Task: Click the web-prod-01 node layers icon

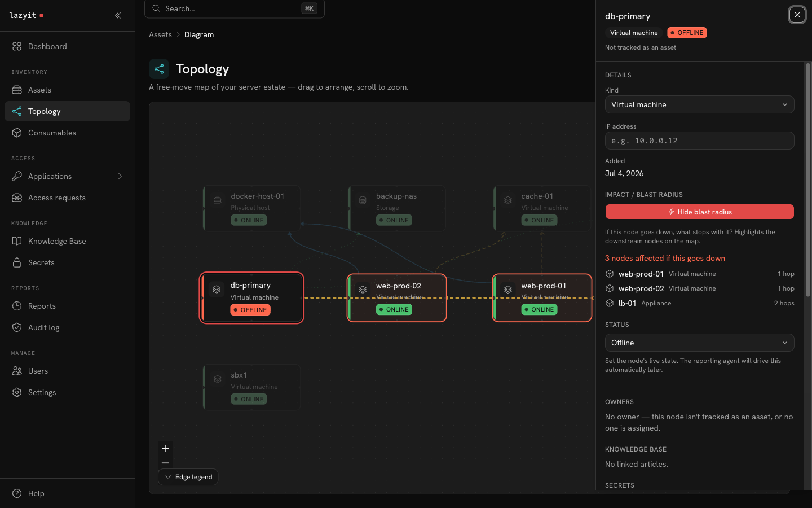Action: coord(508,290)
